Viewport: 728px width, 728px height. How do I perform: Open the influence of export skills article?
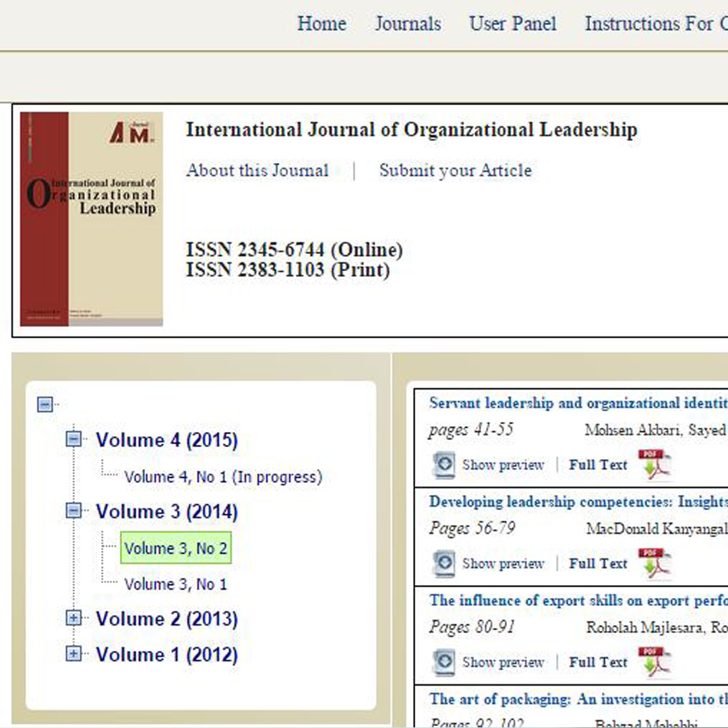point(578,601)
